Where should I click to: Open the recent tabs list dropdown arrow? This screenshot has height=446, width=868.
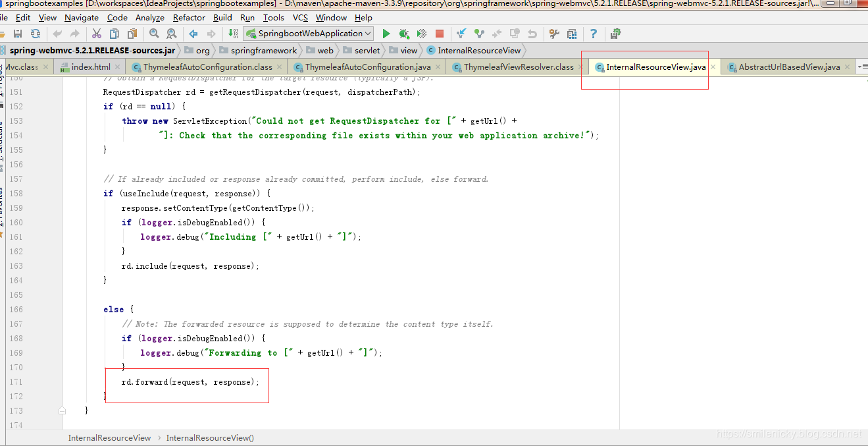(x=862, y=67)
